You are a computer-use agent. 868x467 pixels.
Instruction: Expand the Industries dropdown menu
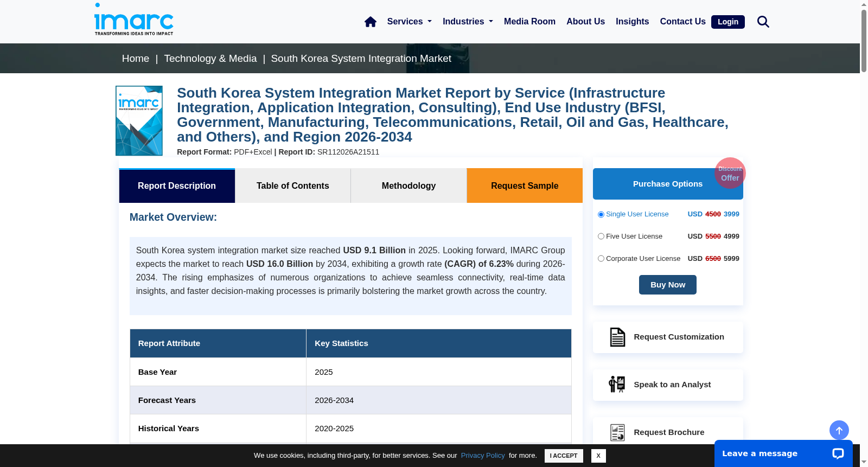coord(468,22)
